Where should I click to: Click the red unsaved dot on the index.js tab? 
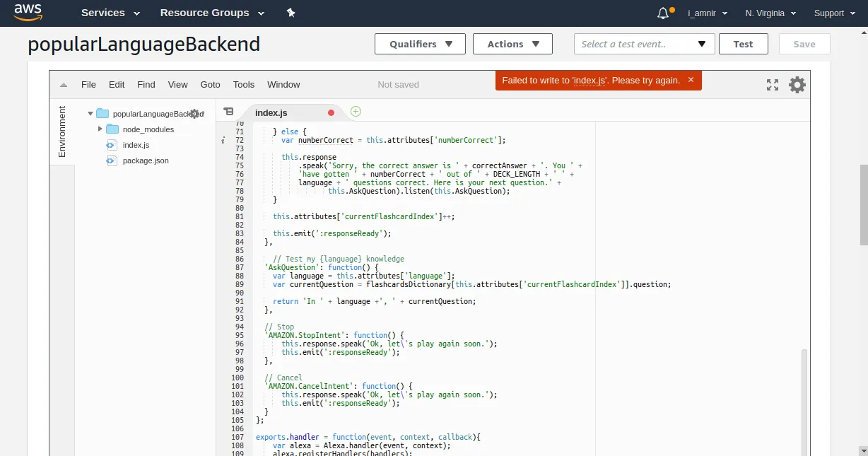click(x=331, y=113)
